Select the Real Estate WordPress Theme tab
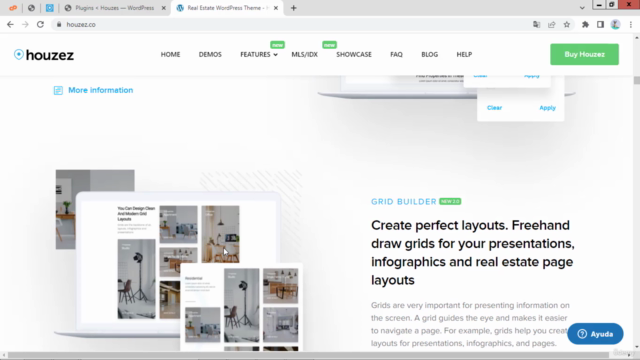Image resolution: width=640 pixels, height=360 pixels. point(227,8)
